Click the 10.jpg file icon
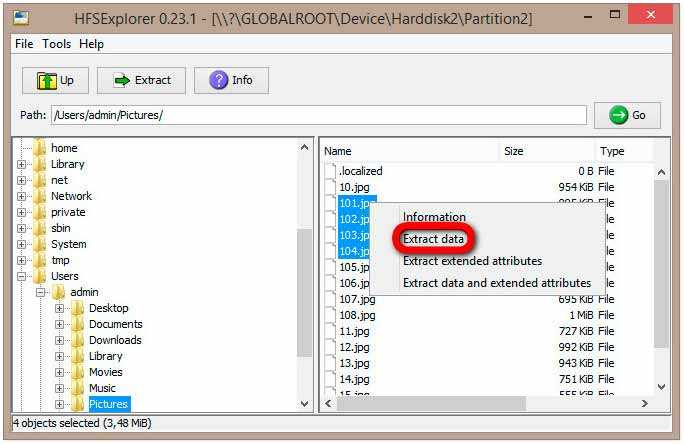 (x=331, y=187)
